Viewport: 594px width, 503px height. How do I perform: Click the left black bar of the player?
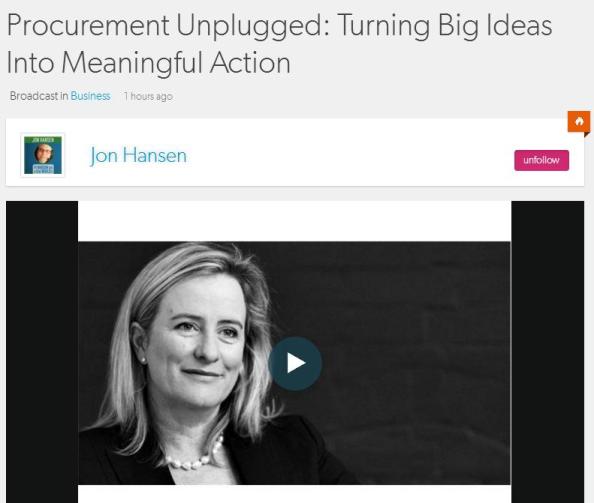42,352
